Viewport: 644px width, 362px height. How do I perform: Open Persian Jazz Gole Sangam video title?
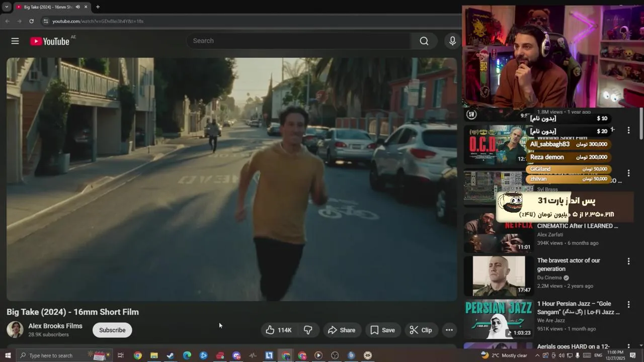(x=579, y=308)
